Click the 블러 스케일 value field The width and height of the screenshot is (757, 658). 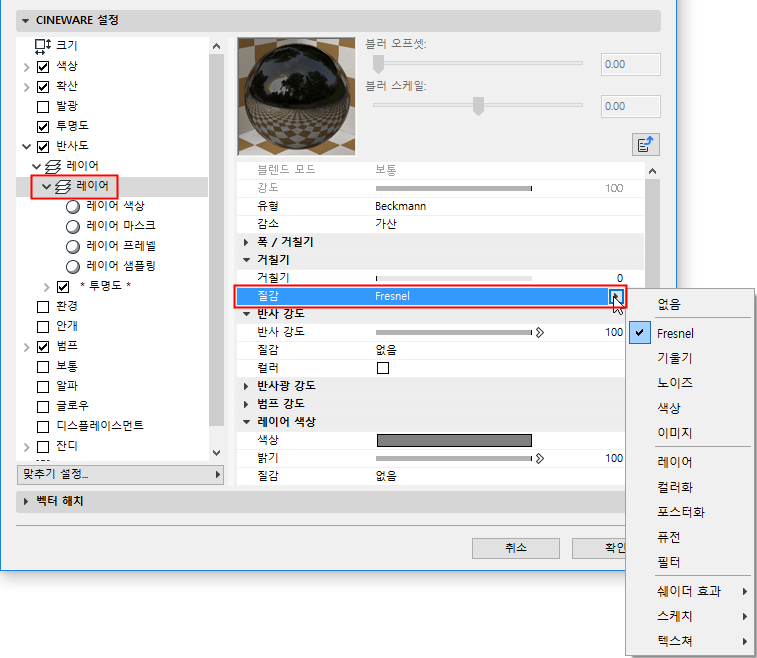631,106
